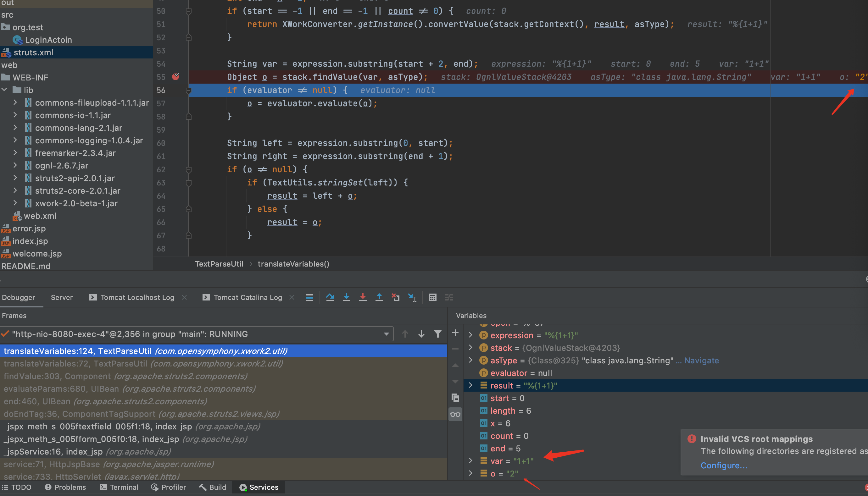Expand the stack variable
This screenshot has width=868, height=496.
[470, 347]
